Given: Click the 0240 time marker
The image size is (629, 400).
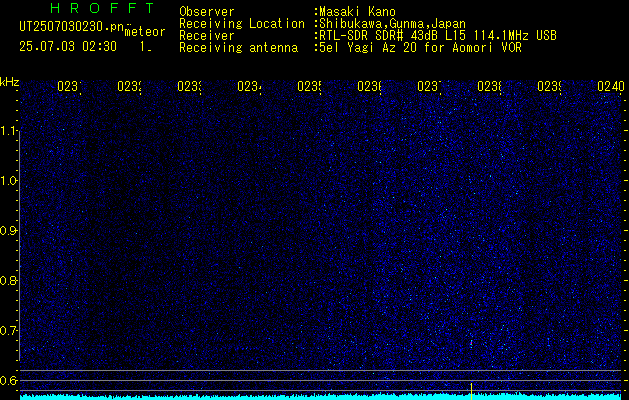Looking at the screenshot, I should coord(611,86).
